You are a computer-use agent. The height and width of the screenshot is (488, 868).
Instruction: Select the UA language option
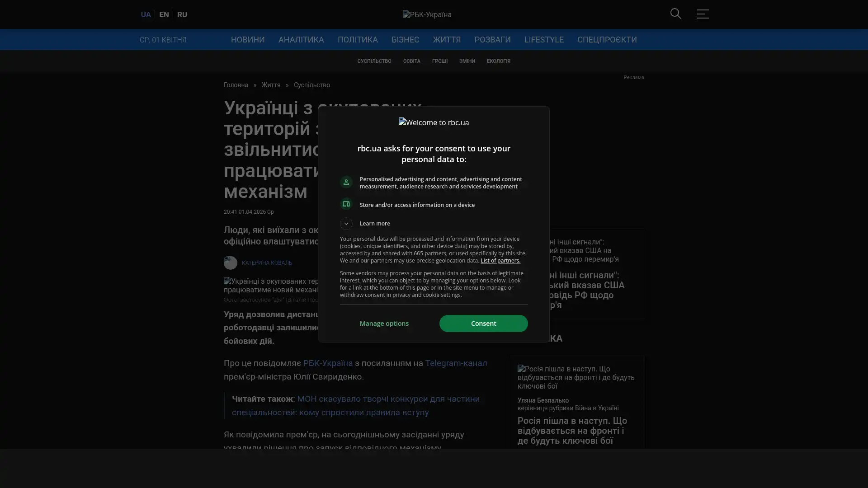[x=146, y=14]
